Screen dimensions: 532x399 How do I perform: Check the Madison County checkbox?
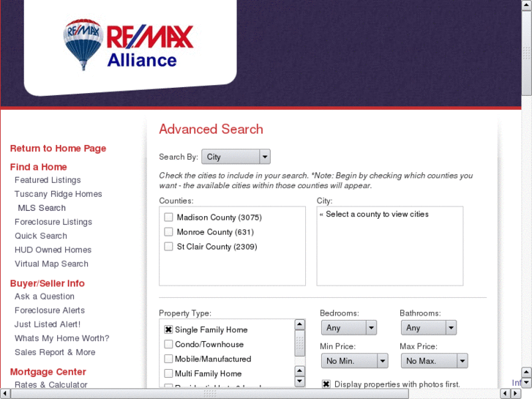pos(168,217)
